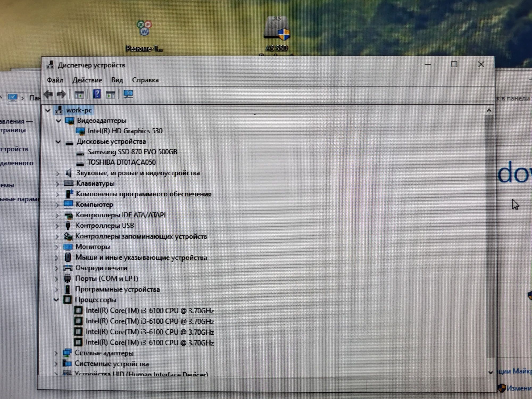
Task: Collapse the Дисковые устройства node
Action: [x=58, y=142]
